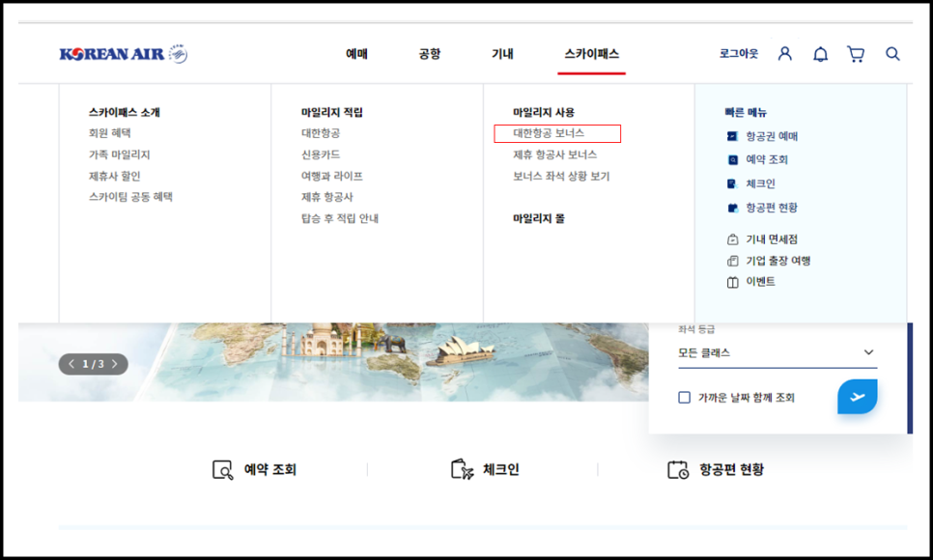This screenshot has height=560, width=933.
Task: Open the user profile icon
Action: coord(785,53)
